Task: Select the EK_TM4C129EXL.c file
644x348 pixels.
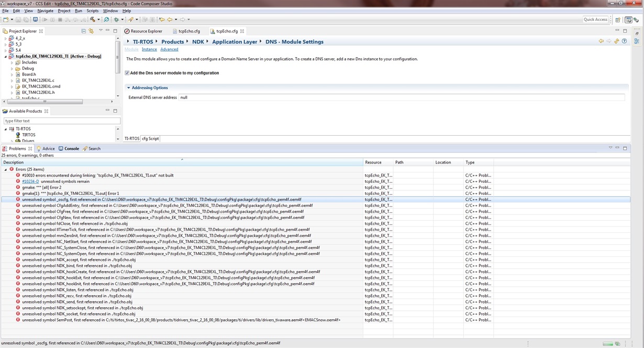Action: click(38, 80)
